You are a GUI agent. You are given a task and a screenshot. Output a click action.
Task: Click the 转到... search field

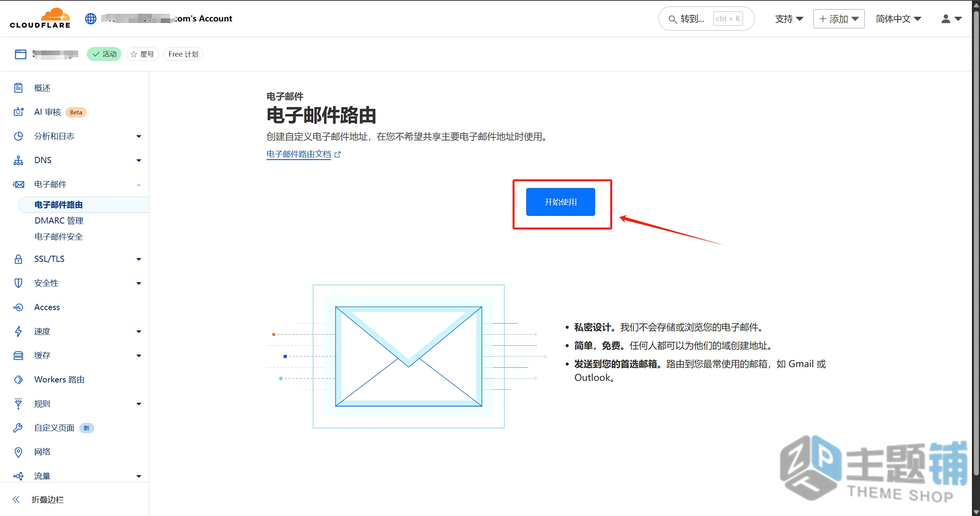(706, 19)
